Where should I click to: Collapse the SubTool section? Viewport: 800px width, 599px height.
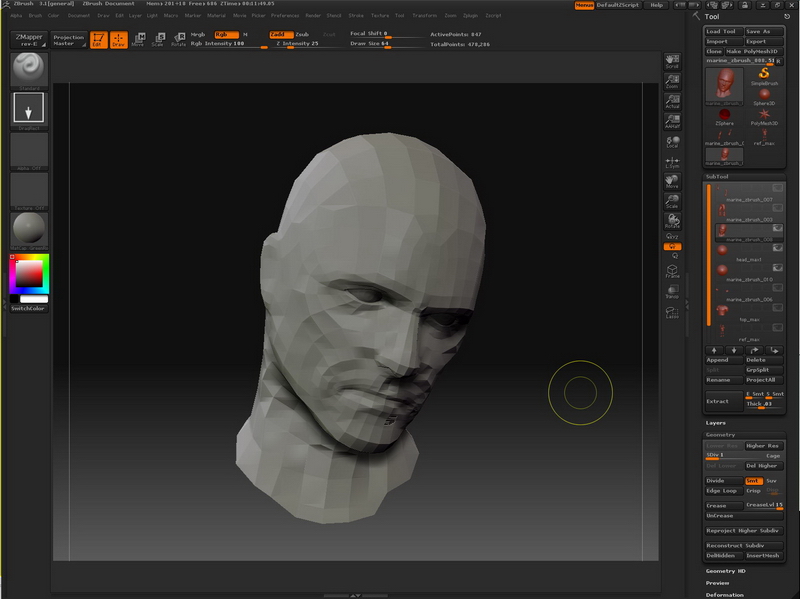pos(717,177)
